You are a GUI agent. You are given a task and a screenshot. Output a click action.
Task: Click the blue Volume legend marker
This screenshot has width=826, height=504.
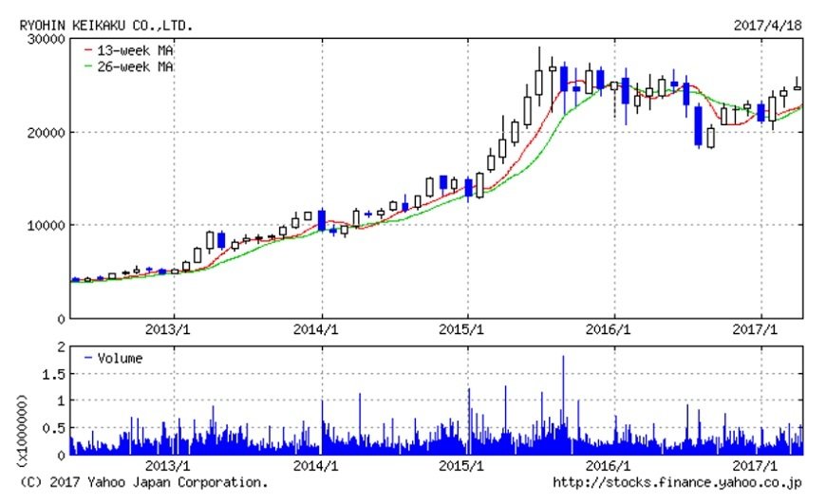click(x=88, y=359)
